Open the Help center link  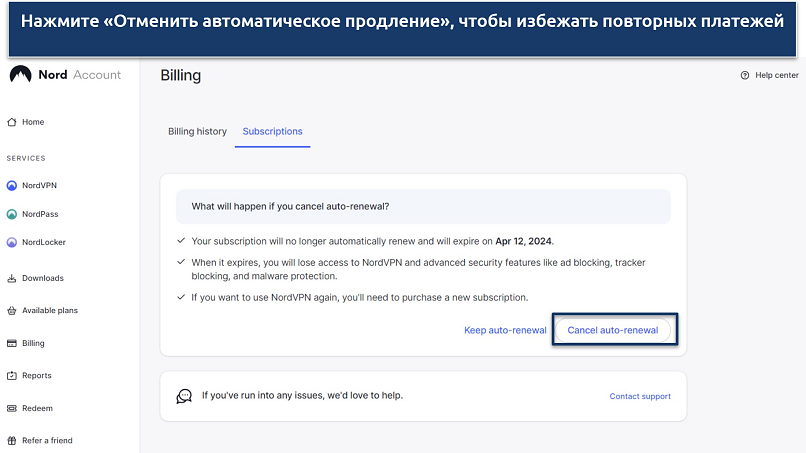point(776,76)
